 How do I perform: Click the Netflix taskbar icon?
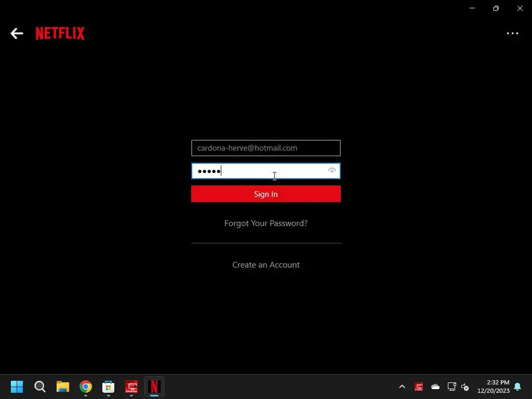coord(154,387)
